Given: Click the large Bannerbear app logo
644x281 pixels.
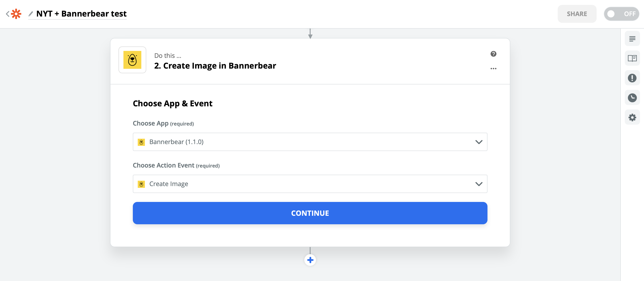Looking at the screenshot, I should (x=132, y=60).
